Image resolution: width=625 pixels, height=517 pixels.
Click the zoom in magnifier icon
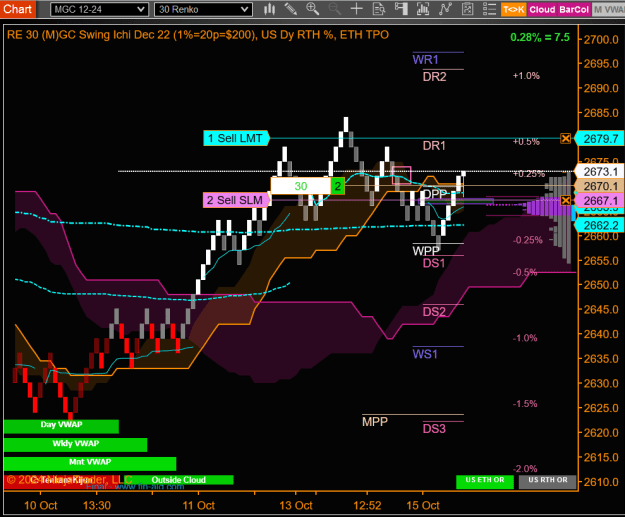312,9
